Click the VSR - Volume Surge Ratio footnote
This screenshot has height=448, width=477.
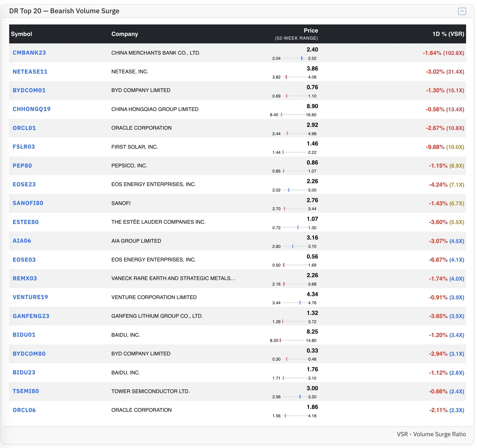click(431, 434)
